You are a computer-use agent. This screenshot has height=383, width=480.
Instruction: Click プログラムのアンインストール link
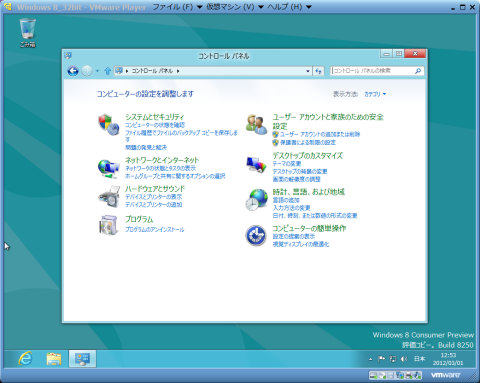[x=154, y=230]
